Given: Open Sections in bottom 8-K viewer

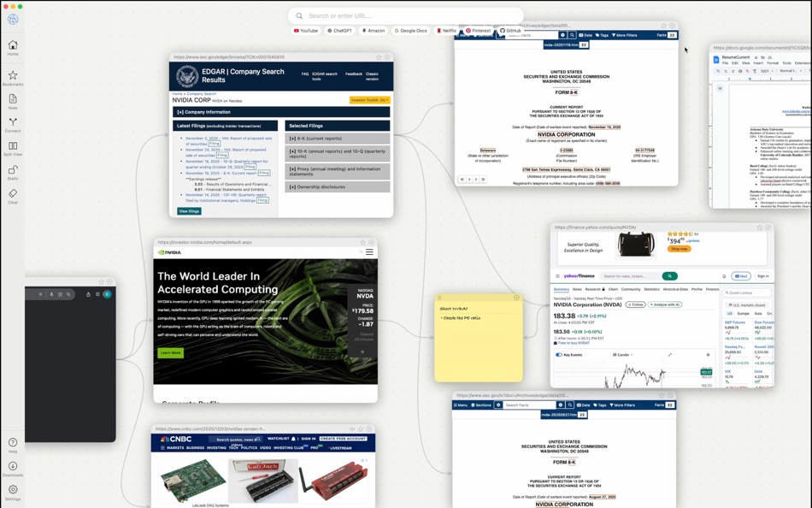Looking at the screenshot, I should tap(480, 405).
